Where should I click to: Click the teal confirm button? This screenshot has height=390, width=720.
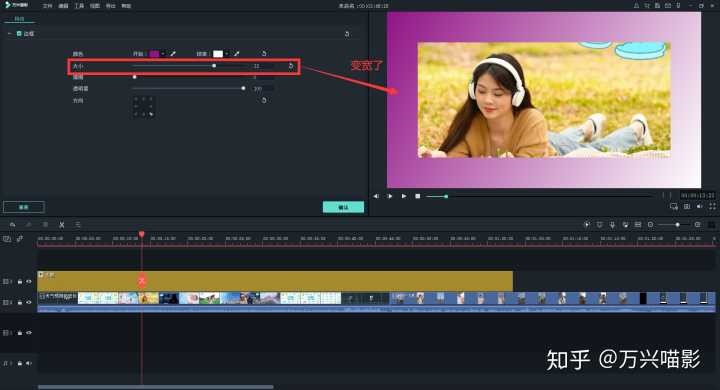[x=343, y=207]
